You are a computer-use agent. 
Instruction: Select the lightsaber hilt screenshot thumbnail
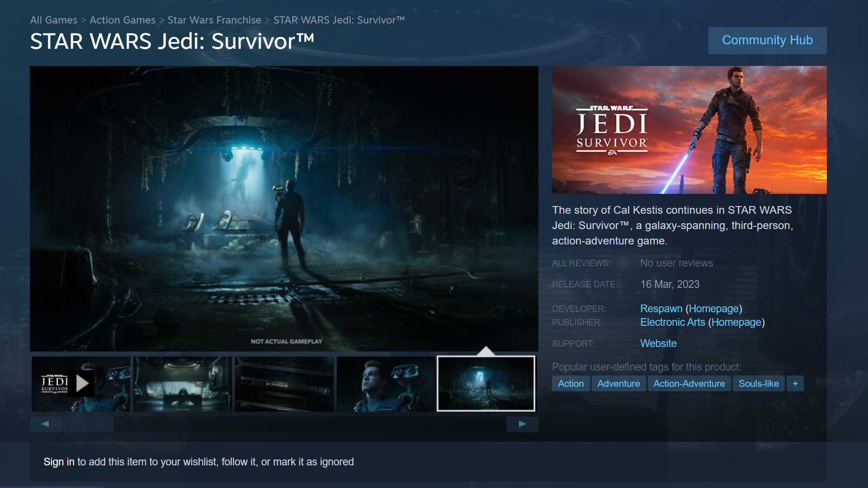pyautogui.click(x=284, y=384)
